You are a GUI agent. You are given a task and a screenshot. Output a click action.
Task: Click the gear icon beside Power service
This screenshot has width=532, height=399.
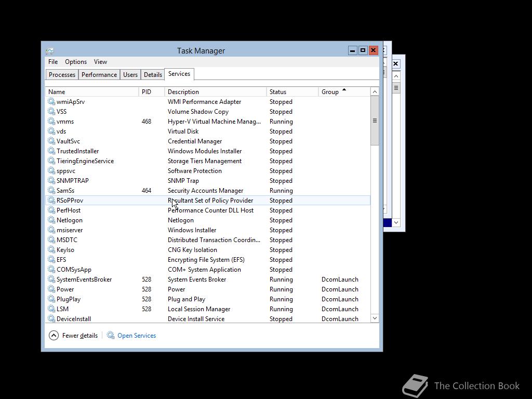pyautogui.click(x=51, y=289)
